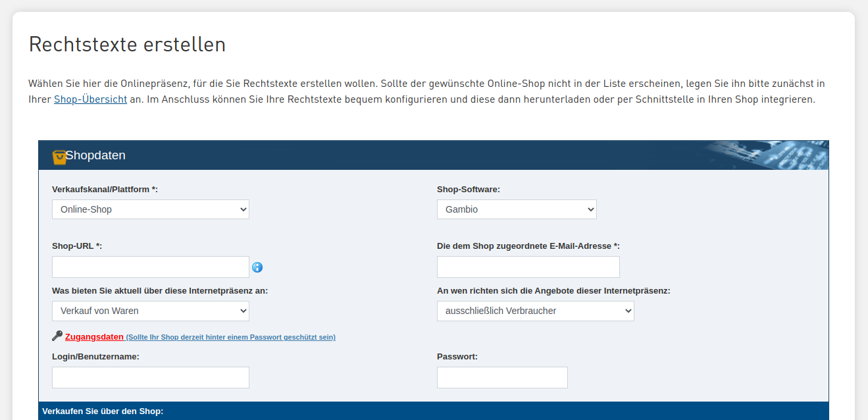Click the Passwort input field
Image resolution: width=868 pixels, height=420 pixels.
click(x=502, y=377)
